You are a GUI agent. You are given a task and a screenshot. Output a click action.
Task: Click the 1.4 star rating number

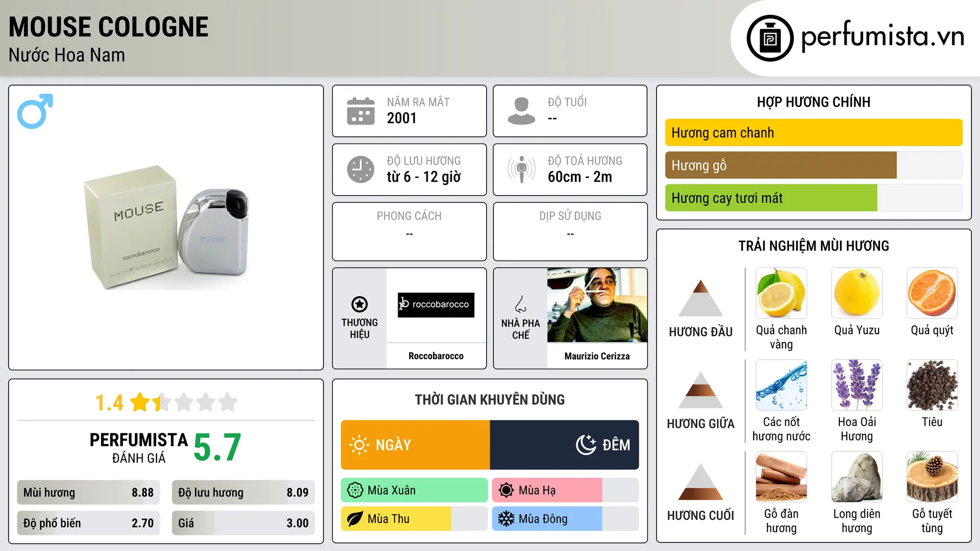(109, 403)
